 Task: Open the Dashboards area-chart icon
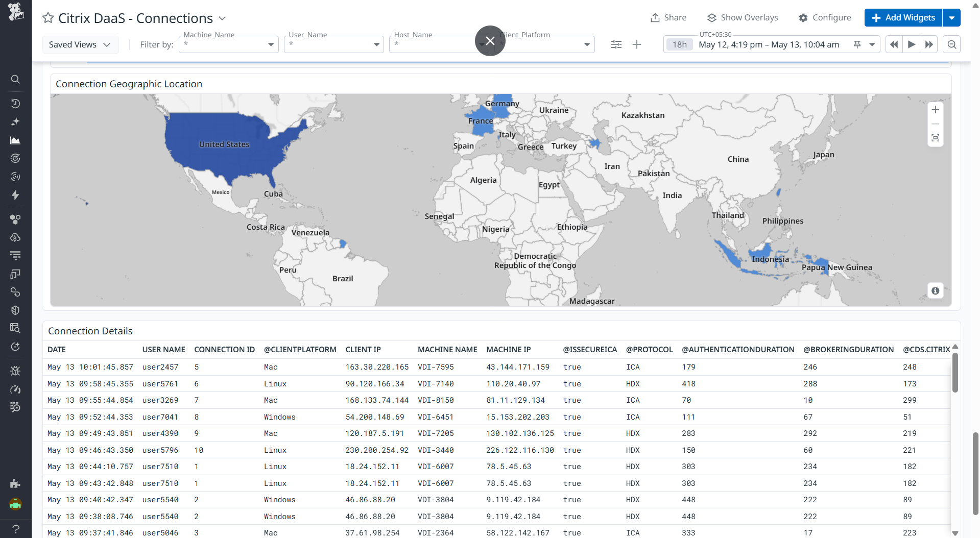pos(15,140)
